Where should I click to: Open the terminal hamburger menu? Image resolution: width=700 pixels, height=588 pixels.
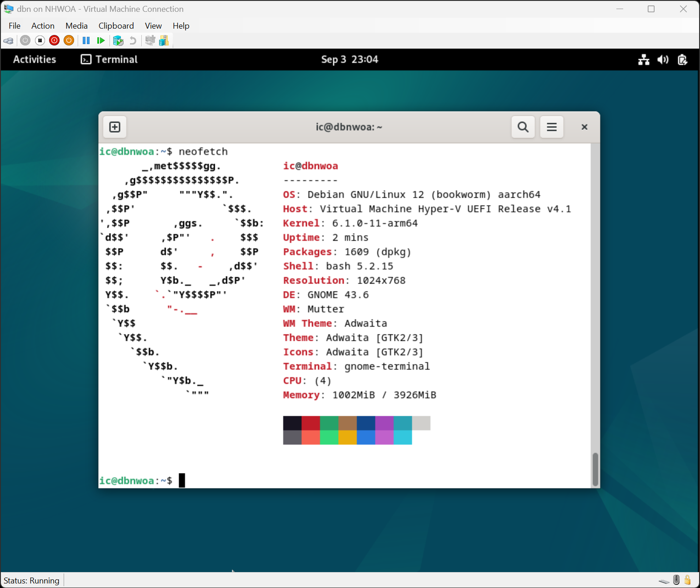[x=551, y=127]
